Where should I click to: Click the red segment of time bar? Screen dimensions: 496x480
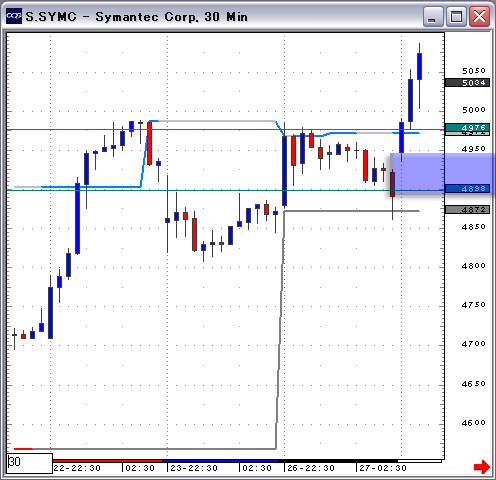click(x=108, y=461)
